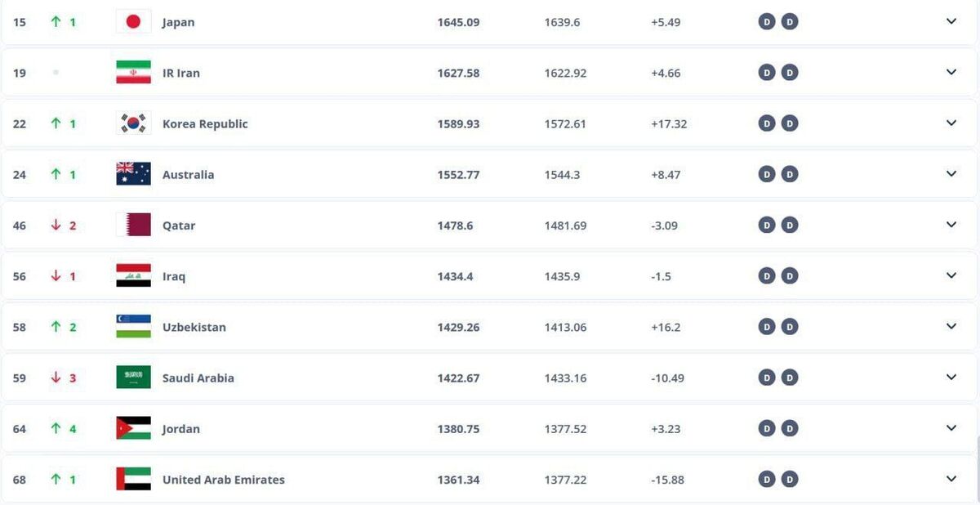Click second D match badge for Qatar
This screenshot has width=980, height=505.
(x=789, y=225)
